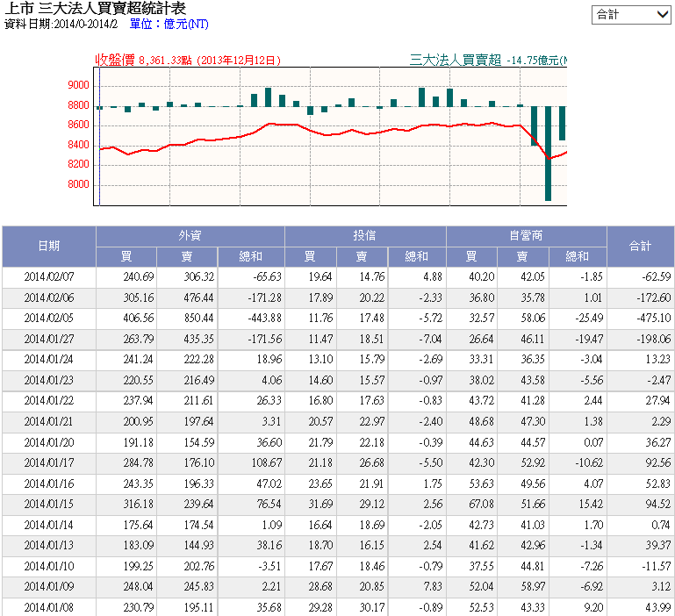The height and width of the screenshot is (616, 675).
Task: Select the date row 2014/01/24
Action: (x=337, y=360)
